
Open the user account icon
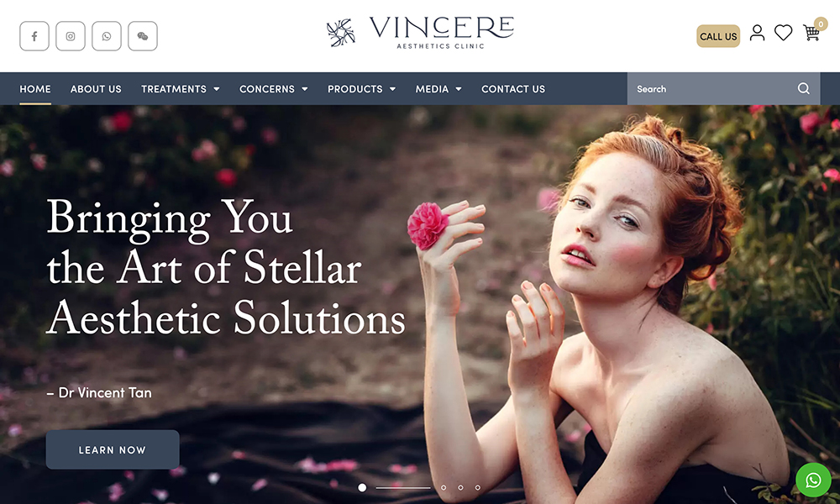pyautogui.click(x=757, y=33)
